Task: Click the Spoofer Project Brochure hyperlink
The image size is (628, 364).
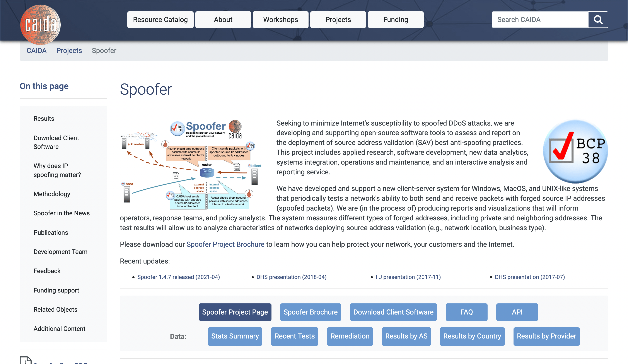Action: coord(225,244)
